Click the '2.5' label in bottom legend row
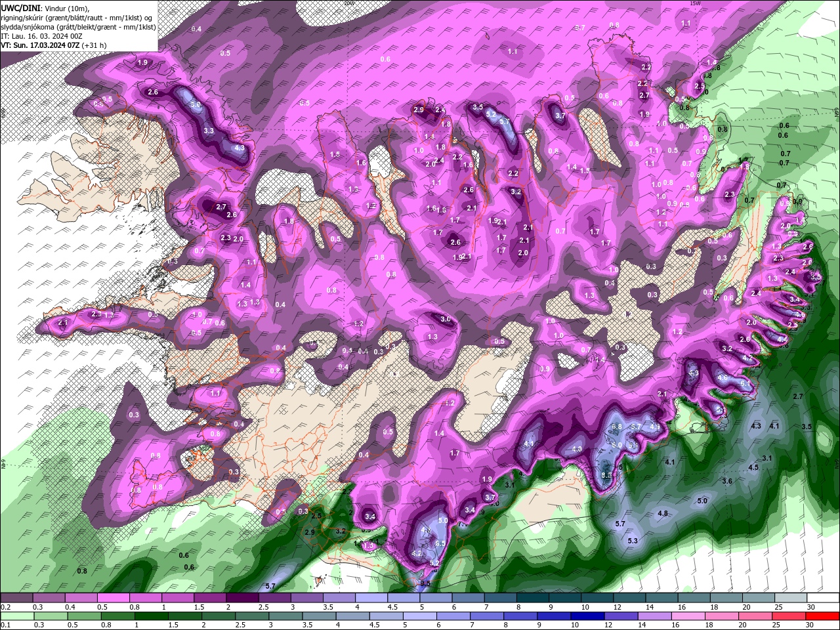The image size is (840, 630). tap(241, 625)
